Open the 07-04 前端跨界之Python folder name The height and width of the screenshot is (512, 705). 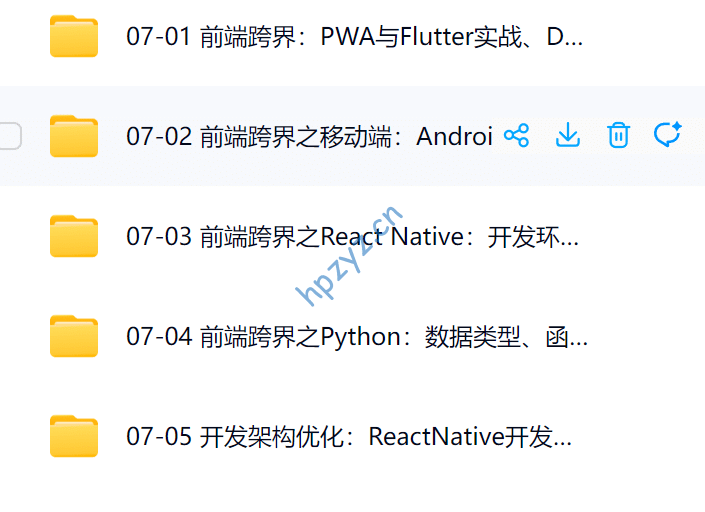click(356, 337)
